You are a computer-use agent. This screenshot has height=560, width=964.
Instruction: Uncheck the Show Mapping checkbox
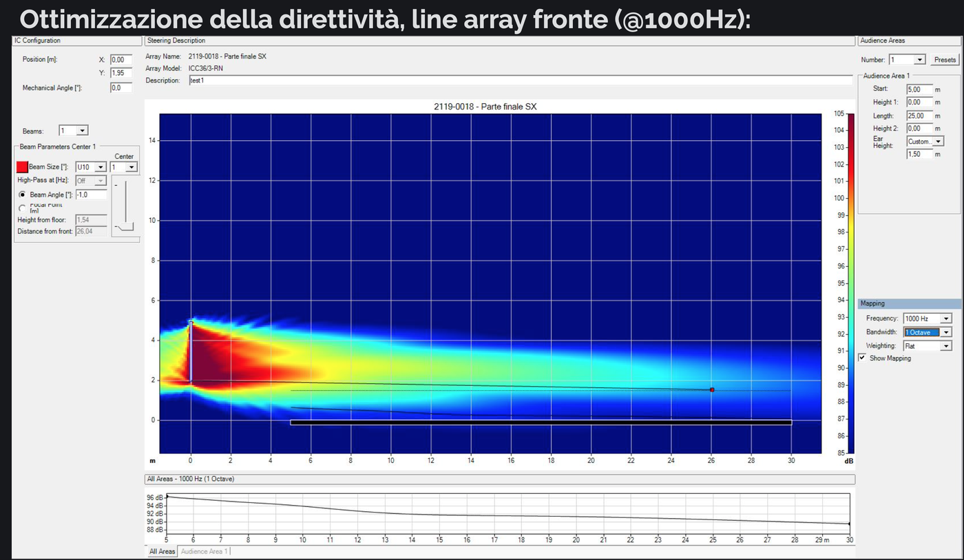pyautogui.click(x=862, y=358)
